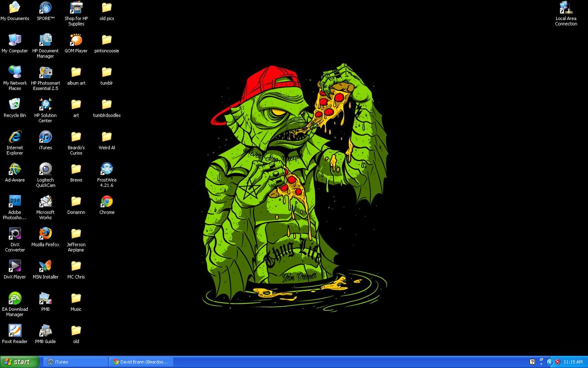Viewport: 588px width, 368px height.
Task: Select the GOM Player shortcut
Action: [76, 40]
